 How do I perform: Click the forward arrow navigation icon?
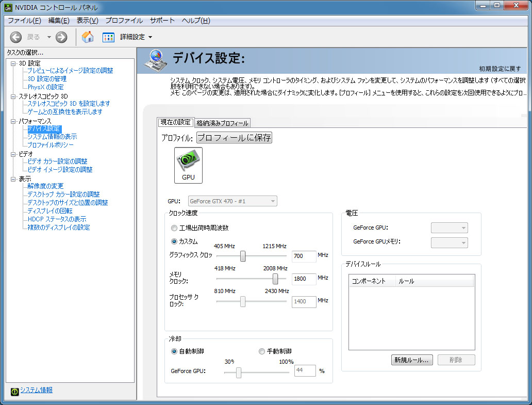61,37
